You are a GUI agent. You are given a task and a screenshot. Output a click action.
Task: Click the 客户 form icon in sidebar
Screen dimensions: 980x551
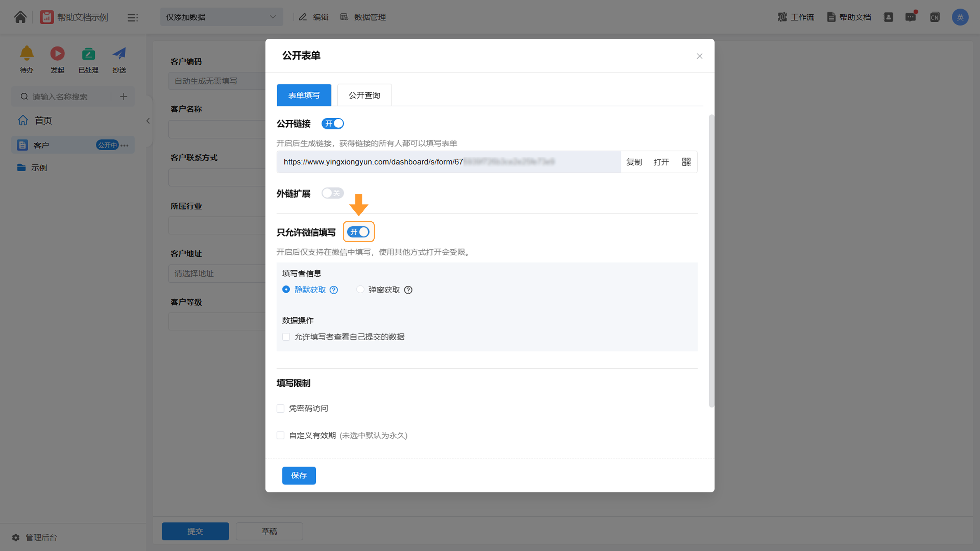[x=22, y=145]
